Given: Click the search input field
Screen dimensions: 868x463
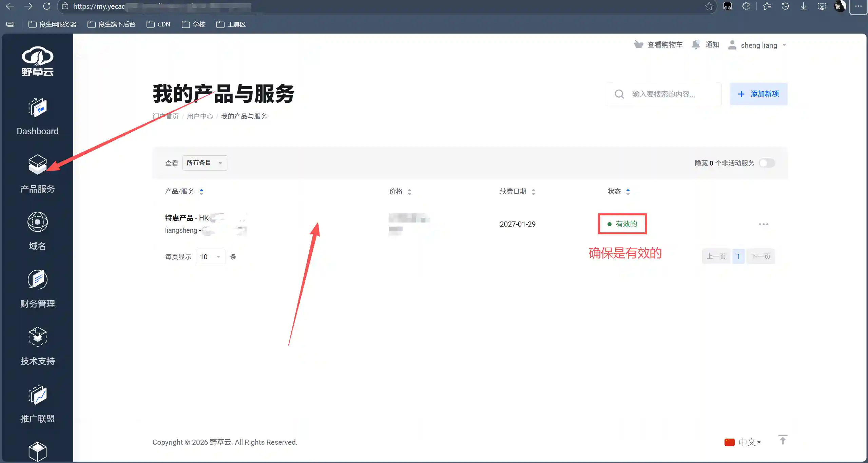Looking at the screenshot, I should [x=664, y=94].
